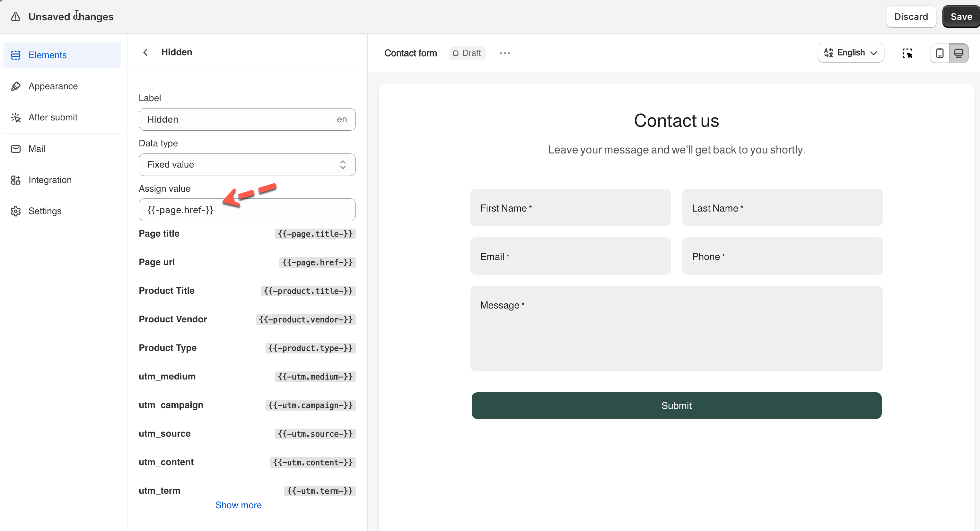Go to After submit section
The width and height of the screenshot is (980, 531).
pyautogui.click(x=53, y=118)
